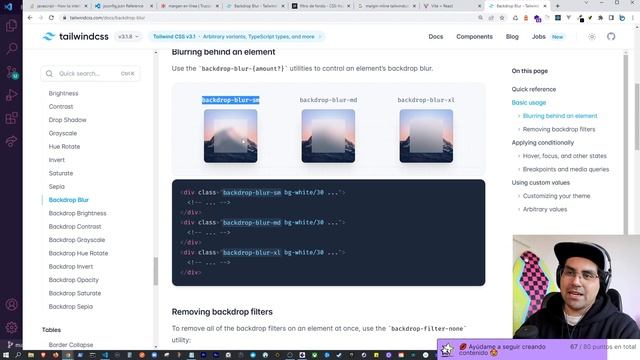Jump to Blurring behind an element
Viewport: 640px width, 360px height.
[x=560, y=116]
